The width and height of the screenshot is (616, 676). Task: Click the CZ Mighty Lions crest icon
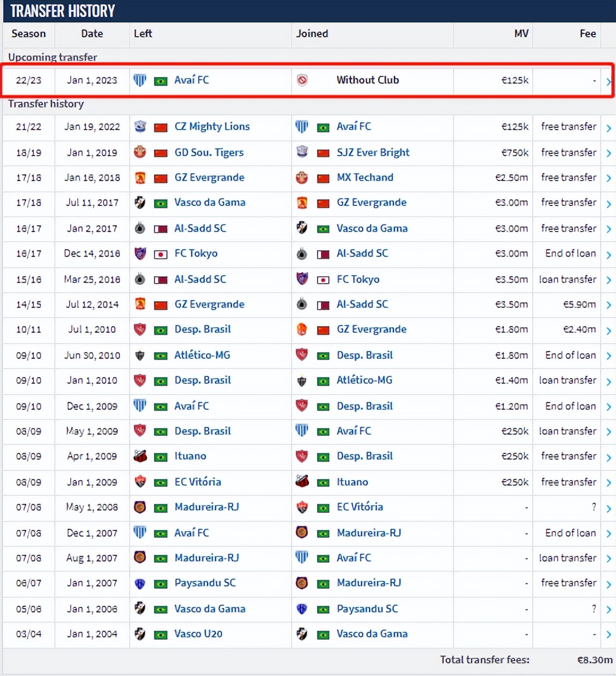140,127
